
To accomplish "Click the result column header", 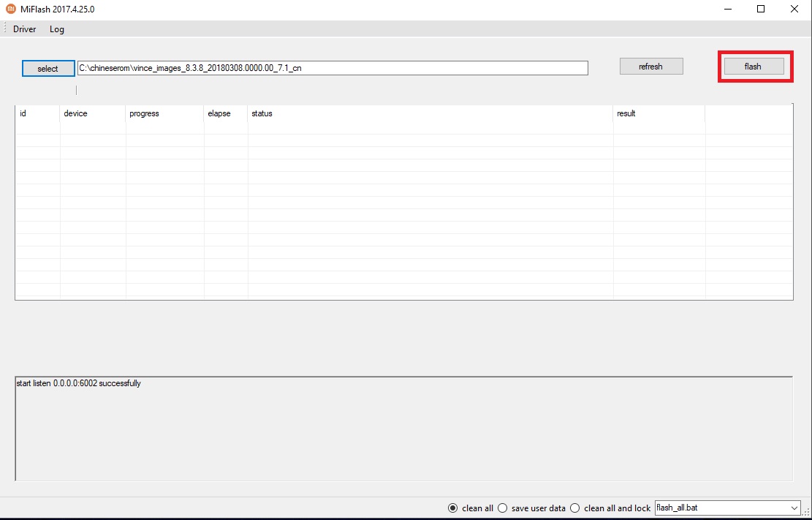I will pos(659,113).
